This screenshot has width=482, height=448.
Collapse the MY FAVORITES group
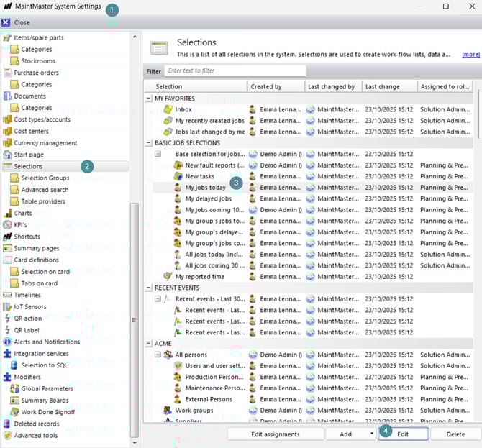pos(148,99)
